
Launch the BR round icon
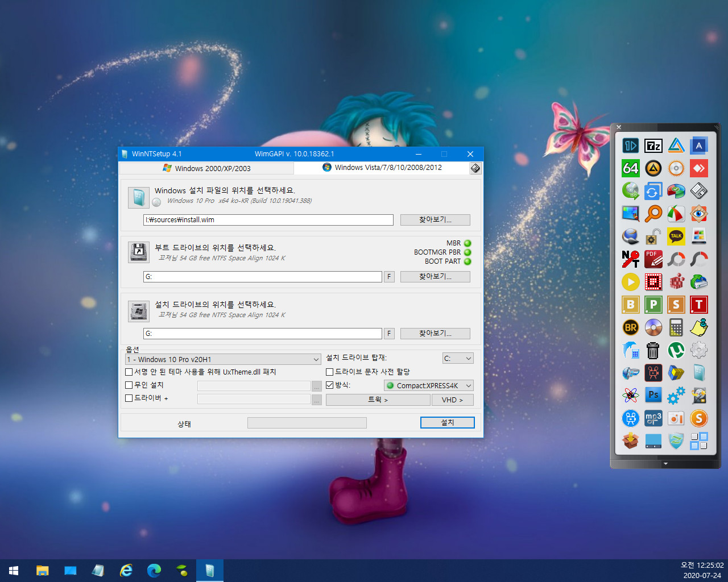(x=630, y=327)
